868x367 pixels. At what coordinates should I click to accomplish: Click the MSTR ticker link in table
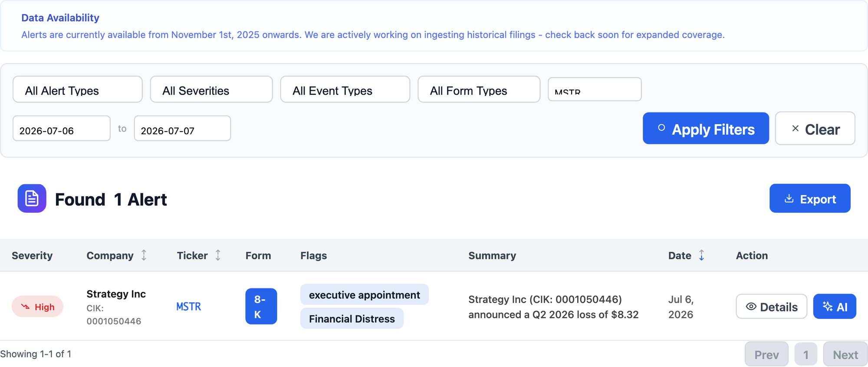(188, 307)
